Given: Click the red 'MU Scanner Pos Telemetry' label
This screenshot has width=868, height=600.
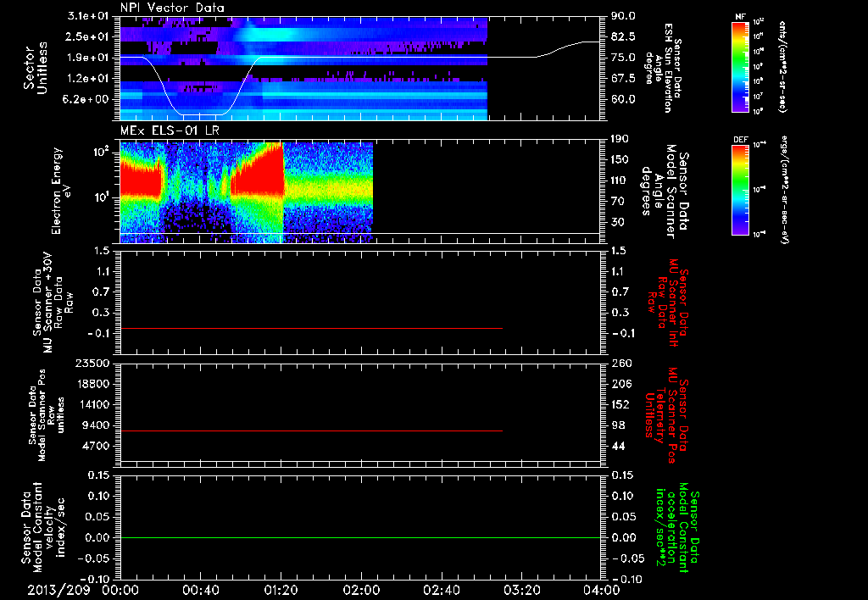Looking at the screenshot, I should tap(667, 414).
